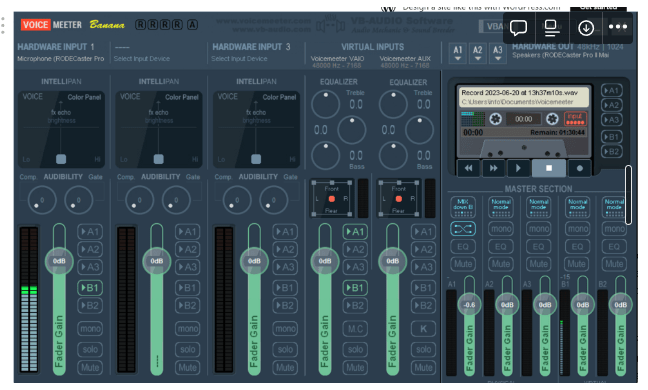Click the rewind button on the cassette recorder
648x390 pixels.
tap(468, 168)
